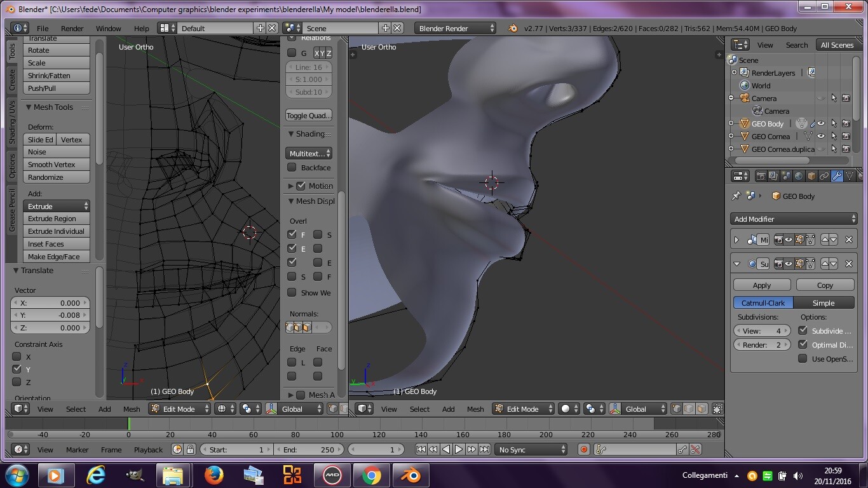Jump to the timeline's end frame
This screenshot has width=868, height=488.
click(x=484, y=449)
